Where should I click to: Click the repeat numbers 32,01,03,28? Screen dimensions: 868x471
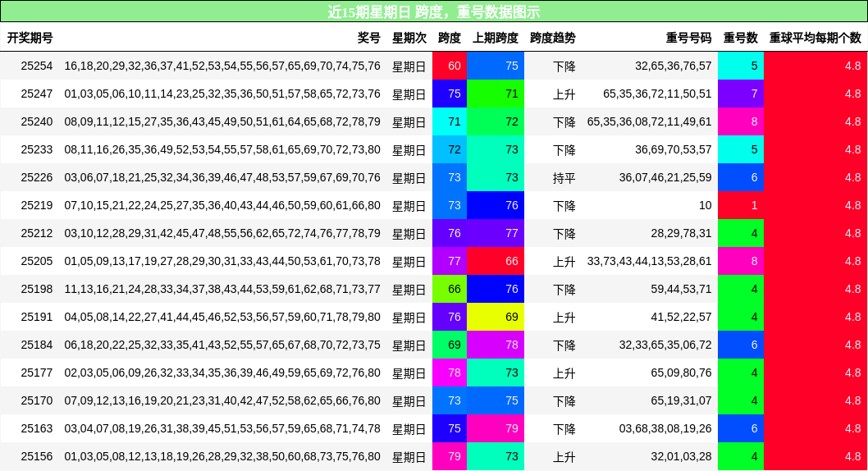[682, 456]
